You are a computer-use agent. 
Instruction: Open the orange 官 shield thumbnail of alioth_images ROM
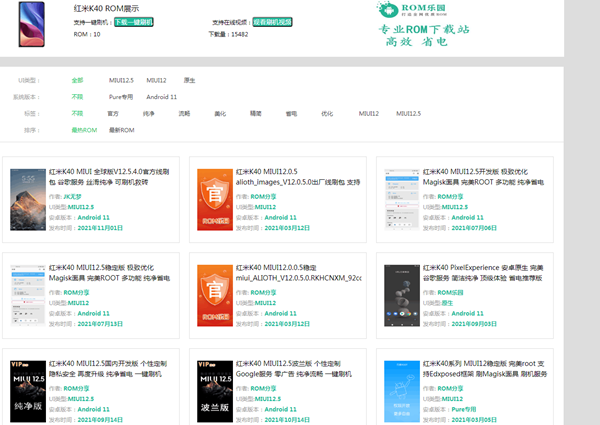click(x=215, y=200)
